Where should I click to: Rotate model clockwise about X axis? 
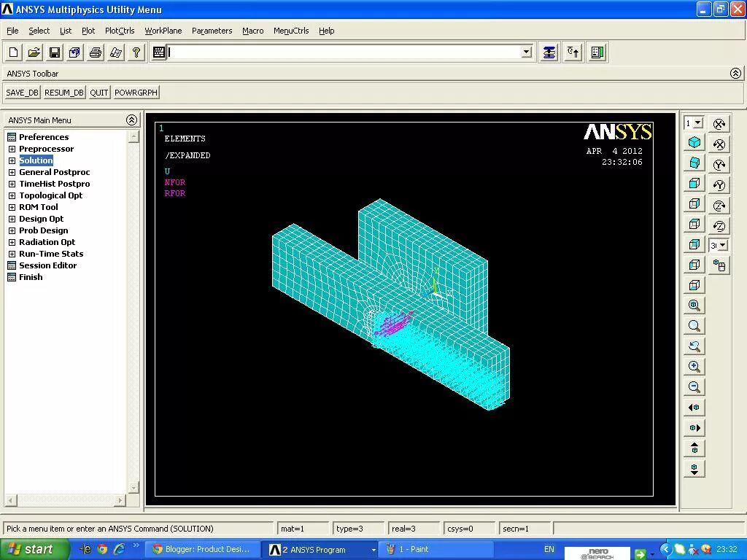(x=719, y=124)
